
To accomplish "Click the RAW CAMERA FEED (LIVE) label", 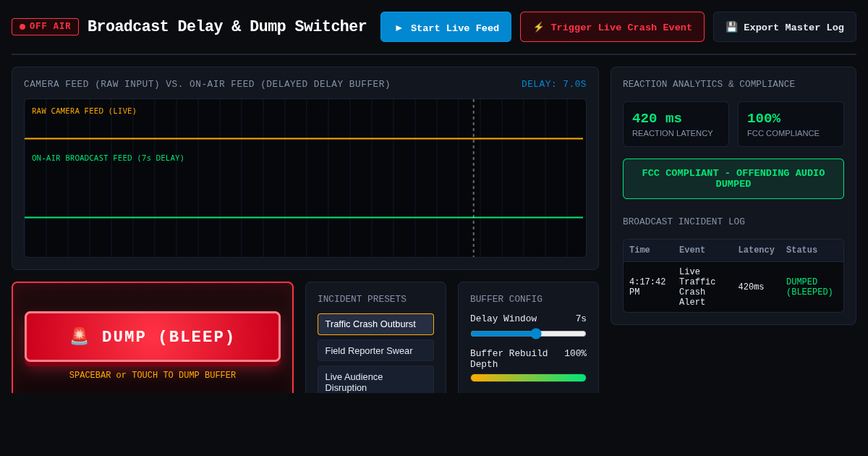I will click(84, 111).
